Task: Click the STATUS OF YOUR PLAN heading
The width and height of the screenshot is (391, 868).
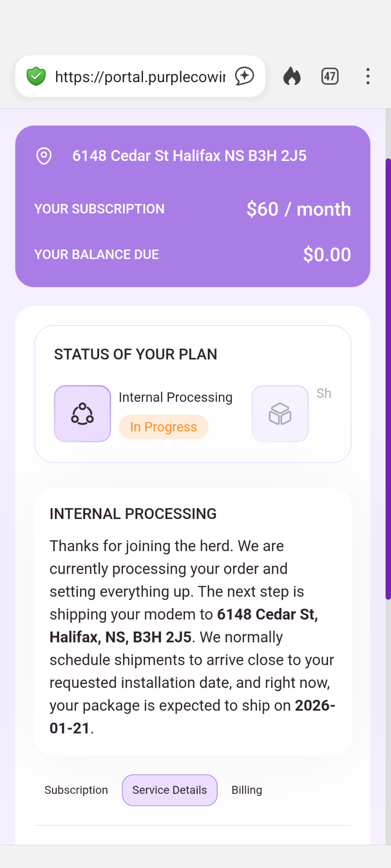Action: pyautogui.click(x=136, y=354)
